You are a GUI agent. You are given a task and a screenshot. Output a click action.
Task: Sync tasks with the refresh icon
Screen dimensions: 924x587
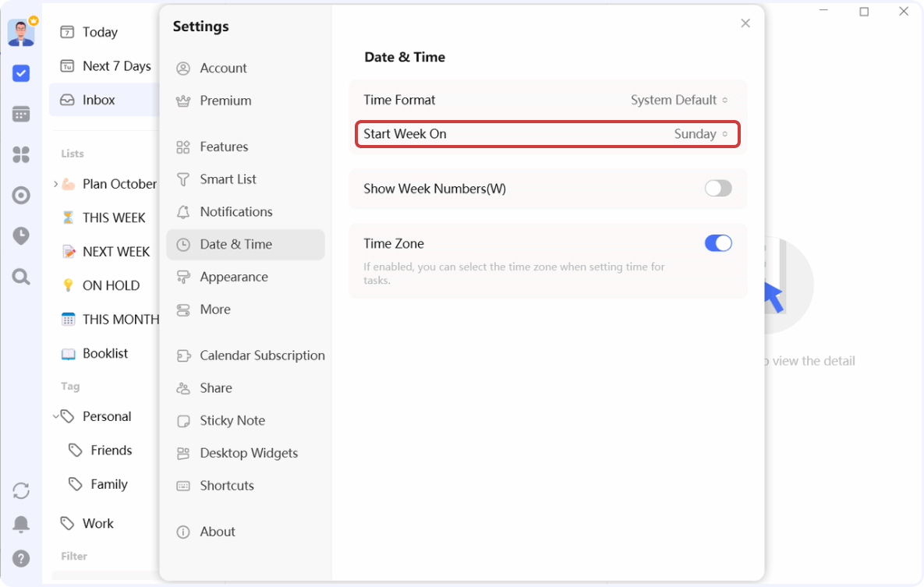20,490
